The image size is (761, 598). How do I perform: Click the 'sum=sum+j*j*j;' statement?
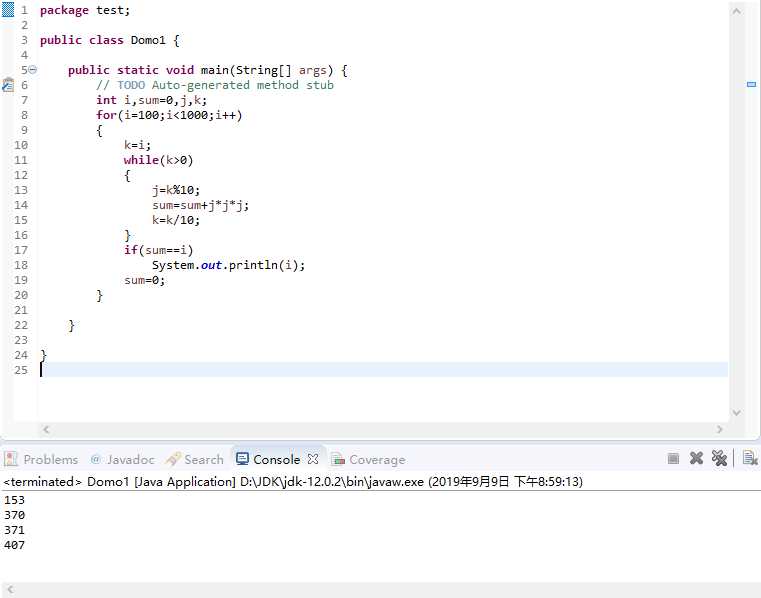pos(200,205)
